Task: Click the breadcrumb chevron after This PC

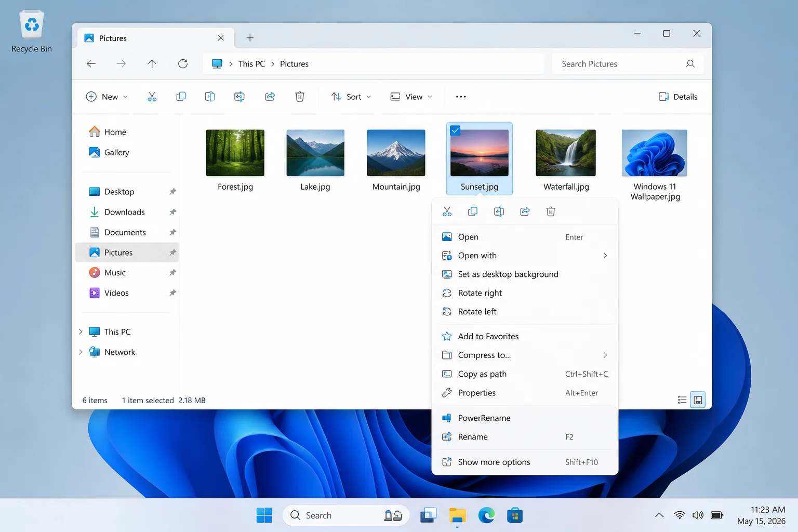Action: click(273, 64)
